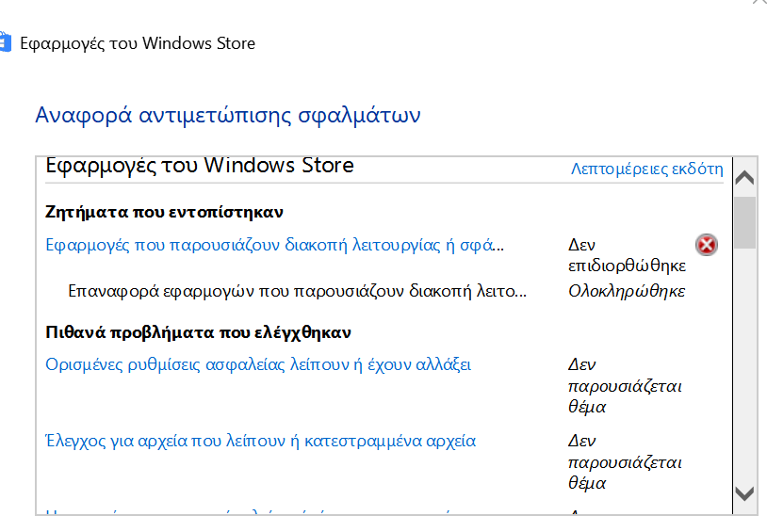Click the Windows Store bag icon in title
767x532 pixels.
pos(5,42)
